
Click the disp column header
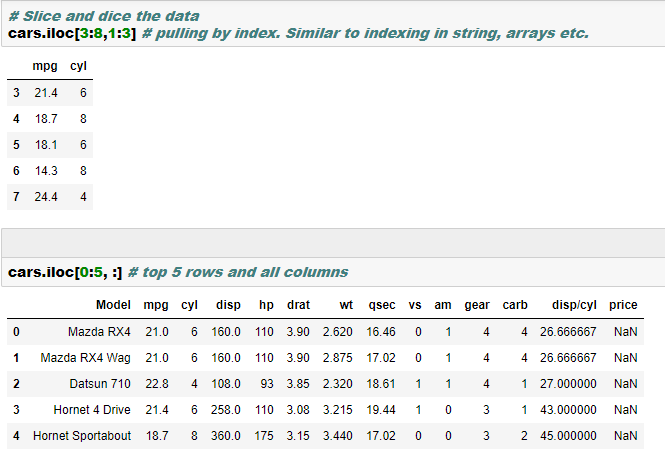tap(228, 305)
